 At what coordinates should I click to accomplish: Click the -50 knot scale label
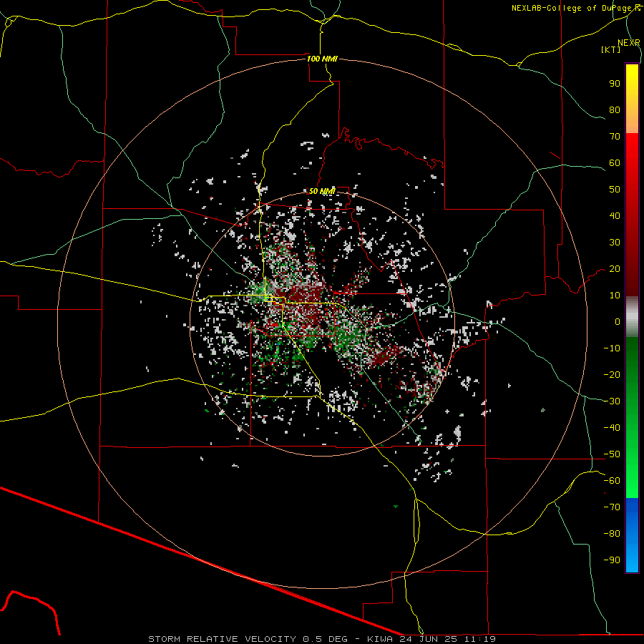612,454
